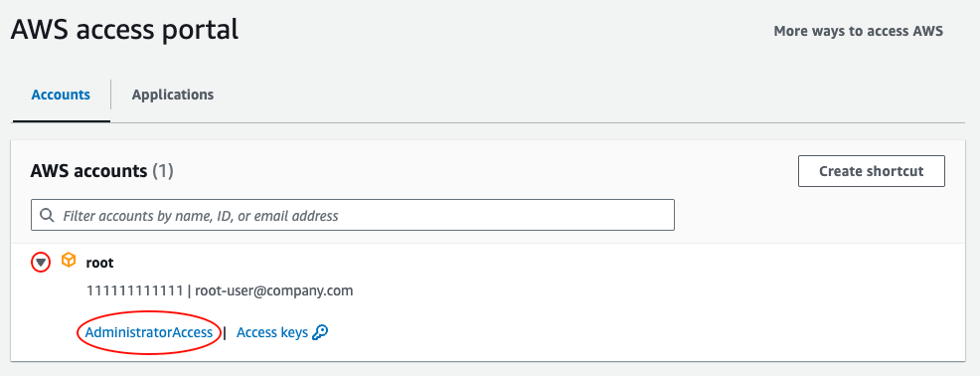
Task: Open the AdministratorAccess role link
Action: 149,333
